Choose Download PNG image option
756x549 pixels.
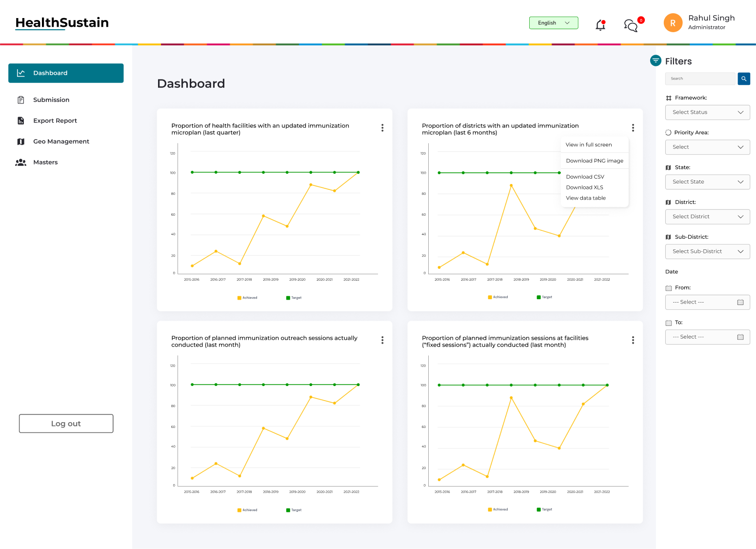(595, 161)
